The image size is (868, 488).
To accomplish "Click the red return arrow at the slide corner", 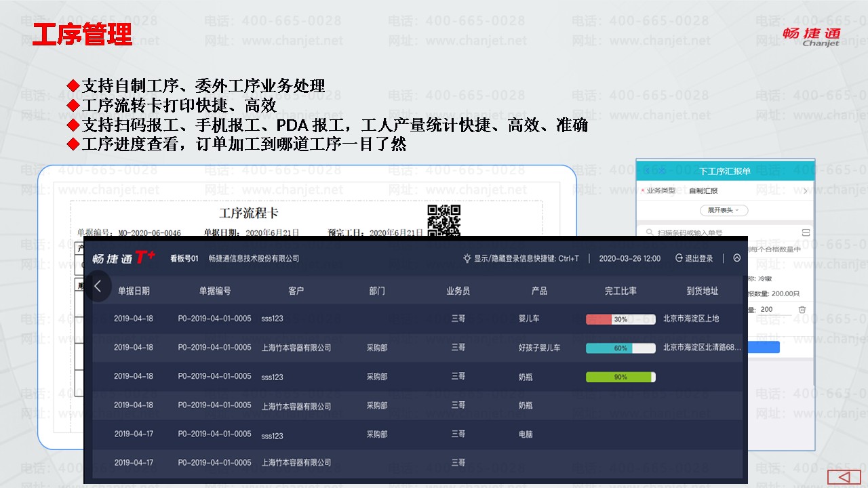I will click(844, 478).
